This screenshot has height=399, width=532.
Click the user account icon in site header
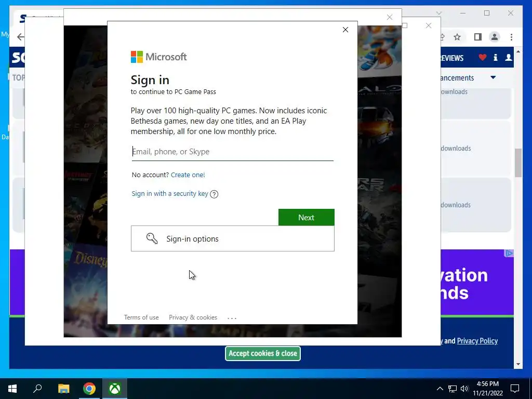(508, 57)
